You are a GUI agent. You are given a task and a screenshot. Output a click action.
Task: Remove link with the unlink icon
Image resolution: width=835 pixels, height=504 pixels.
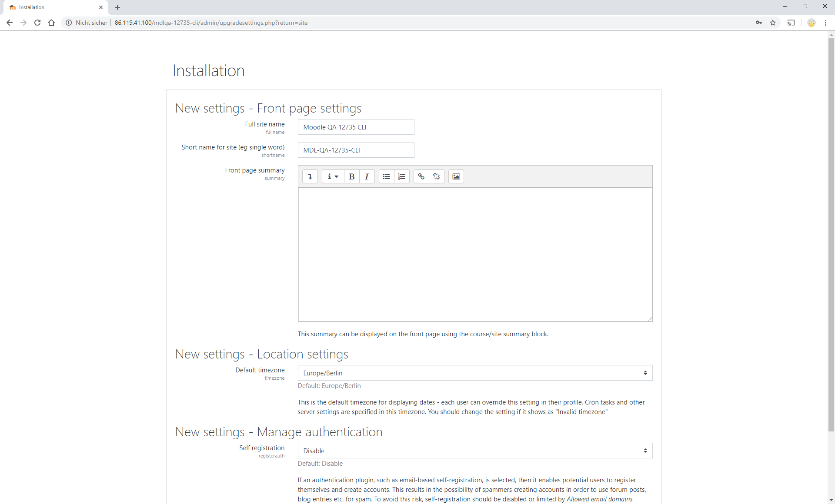pyautogui.click(x=437, y=176)
